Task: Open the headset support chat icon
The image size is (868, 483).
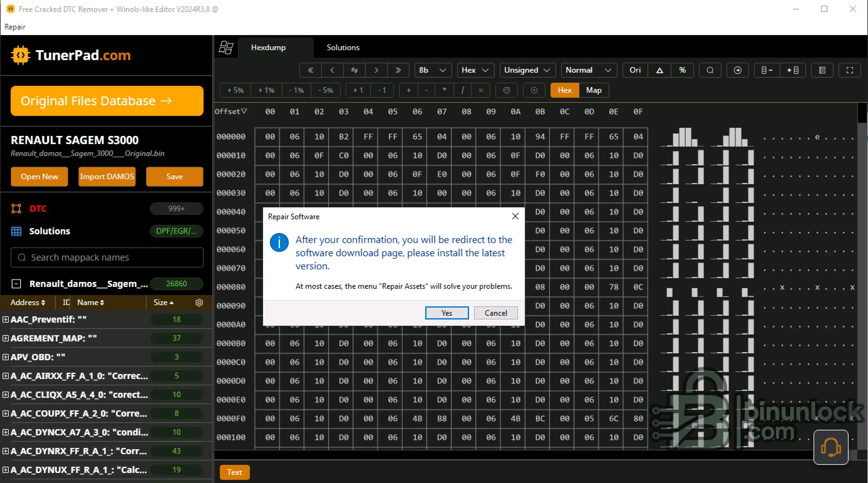Action: pyautogui.click(x=831, y=447)
